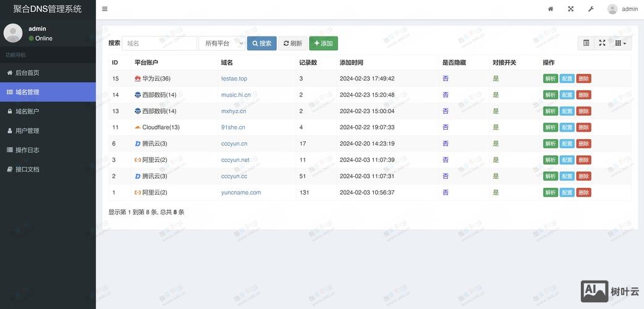Viewport: 644px width, 309px height.
Task: Sort the table by the 记录数 column header
Action: (308, 62)
